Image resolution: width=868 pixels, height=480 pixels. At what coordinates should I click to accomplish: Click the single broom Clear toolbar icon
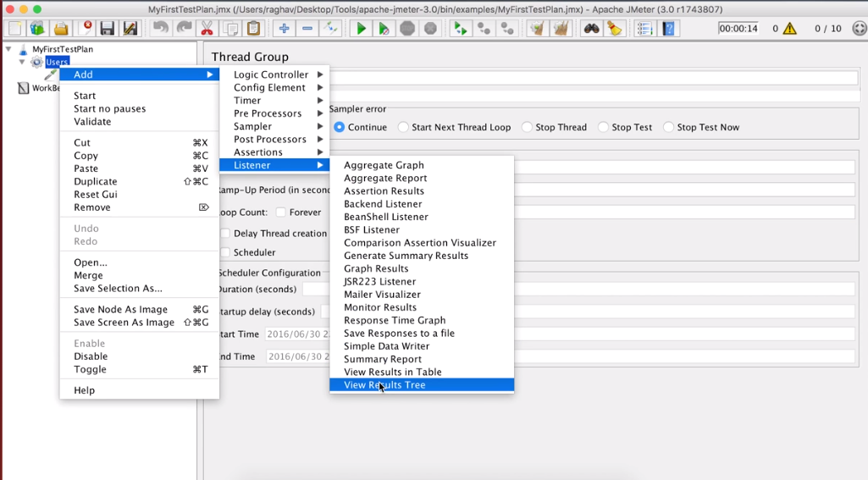point(537,28)
